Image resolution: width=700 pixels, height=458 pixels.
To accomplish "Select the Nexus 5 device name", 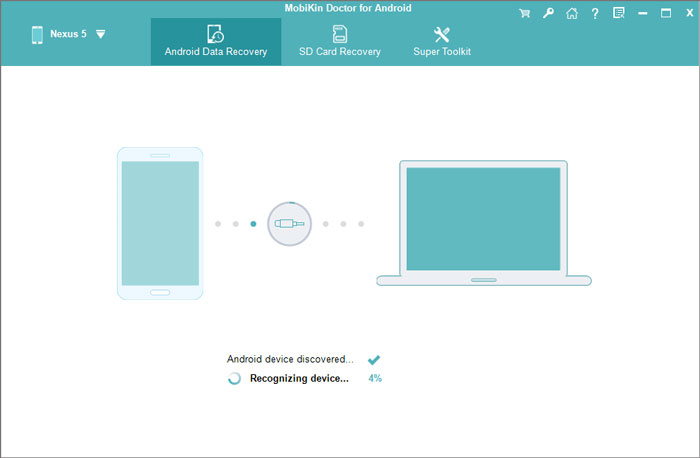I will coord(68,34).
